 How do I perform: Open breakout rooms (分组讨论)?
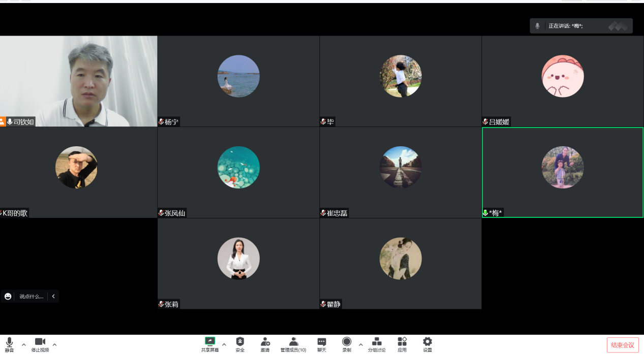pos(377,344)
